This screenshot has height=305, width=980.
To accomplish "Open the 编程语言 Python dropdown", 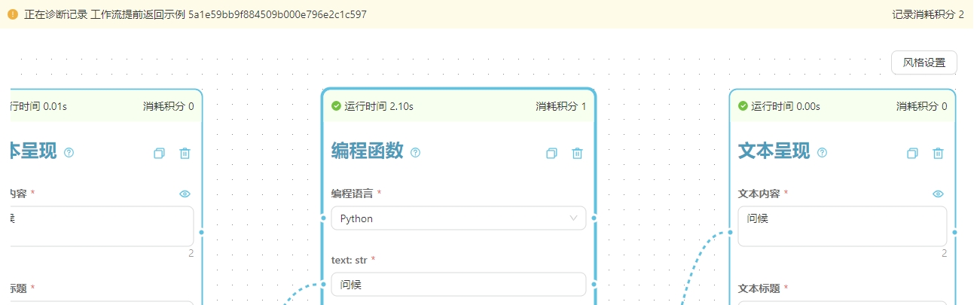I will click(459, 218).
